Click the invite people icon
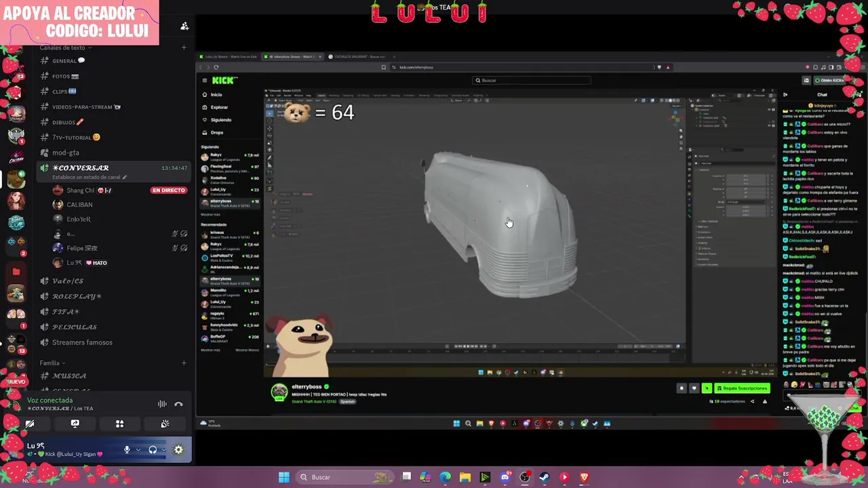The width and height of the screenshot is (868, 488). pyautogui.click(x=184, y=26)
